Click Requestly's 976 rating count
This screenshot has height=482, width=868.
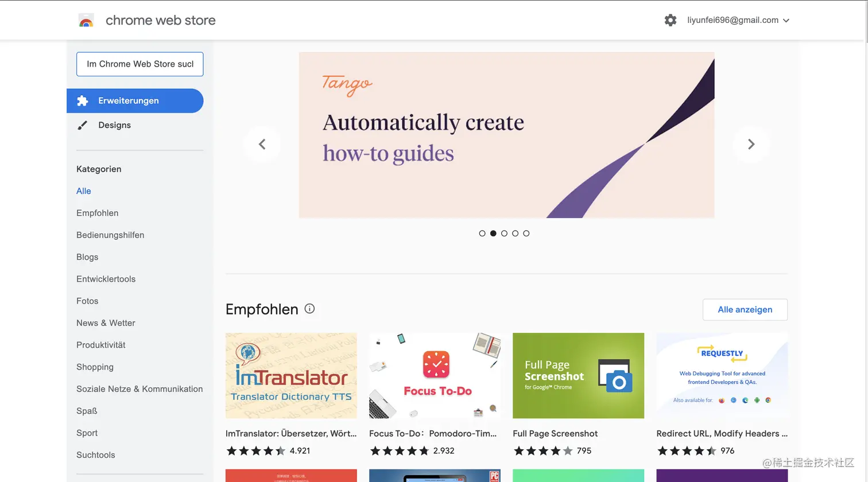tap(727, 451)
